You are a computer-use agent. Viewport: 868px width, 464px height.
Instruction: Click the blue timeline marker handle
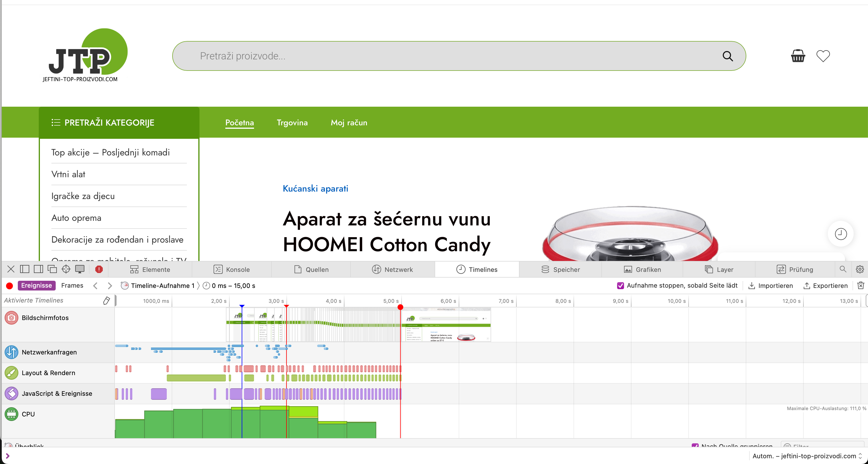point(242,306)
